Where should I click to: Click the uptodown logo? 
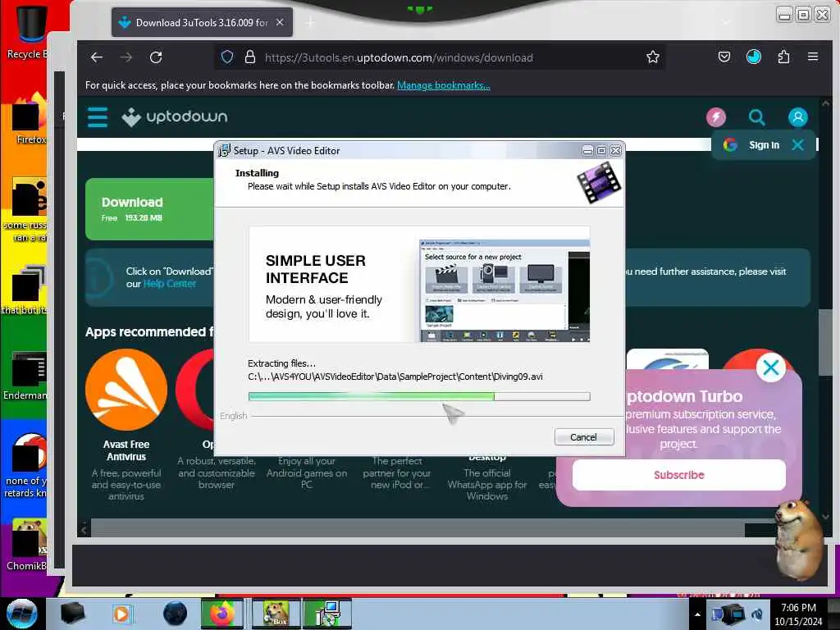click(175, 116)
